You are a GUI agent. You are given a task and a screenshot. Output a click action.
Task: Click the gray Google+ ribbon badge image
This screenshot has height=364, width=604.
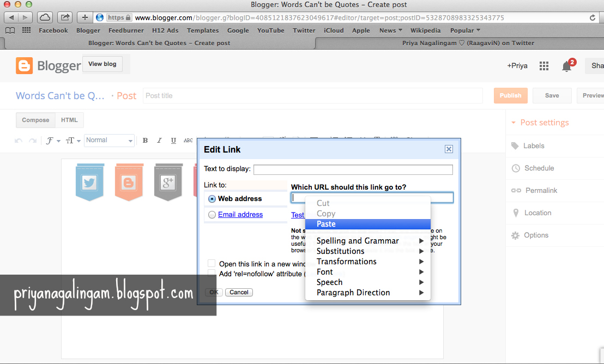[168, 182]
